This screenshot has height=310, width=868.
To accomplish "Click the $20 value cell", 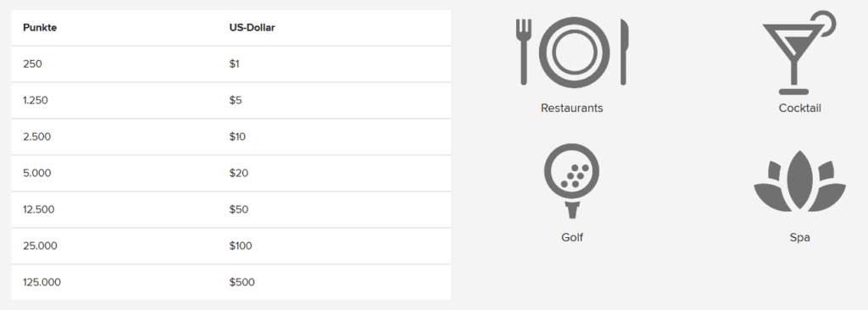I will [238, 174].
